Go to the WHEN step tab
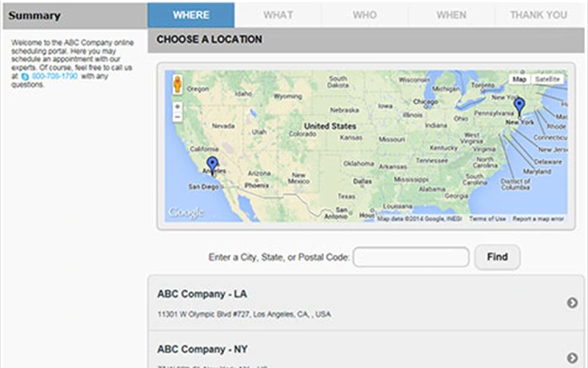The width and height of the screenshot is (588, 368). 451,15
